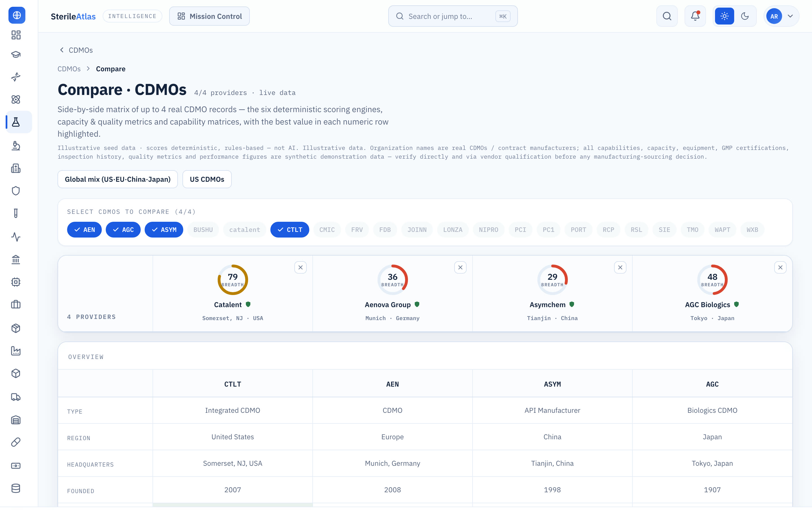Screen dimensions: 812x510
Task: Open the pill capsule icon in the sidebar
Action: 16,442
